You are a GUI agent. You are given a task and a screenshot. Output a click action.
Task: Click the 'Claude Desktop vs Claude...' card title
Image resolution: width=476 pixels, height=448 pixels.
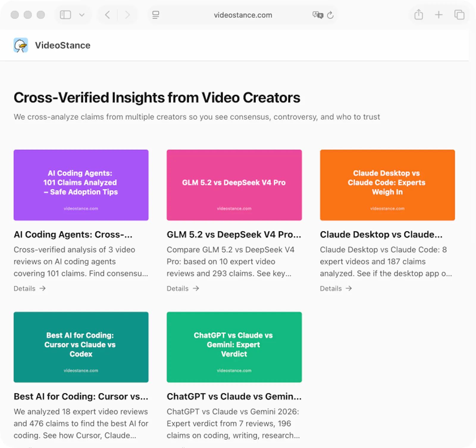(x=381, y=235)
